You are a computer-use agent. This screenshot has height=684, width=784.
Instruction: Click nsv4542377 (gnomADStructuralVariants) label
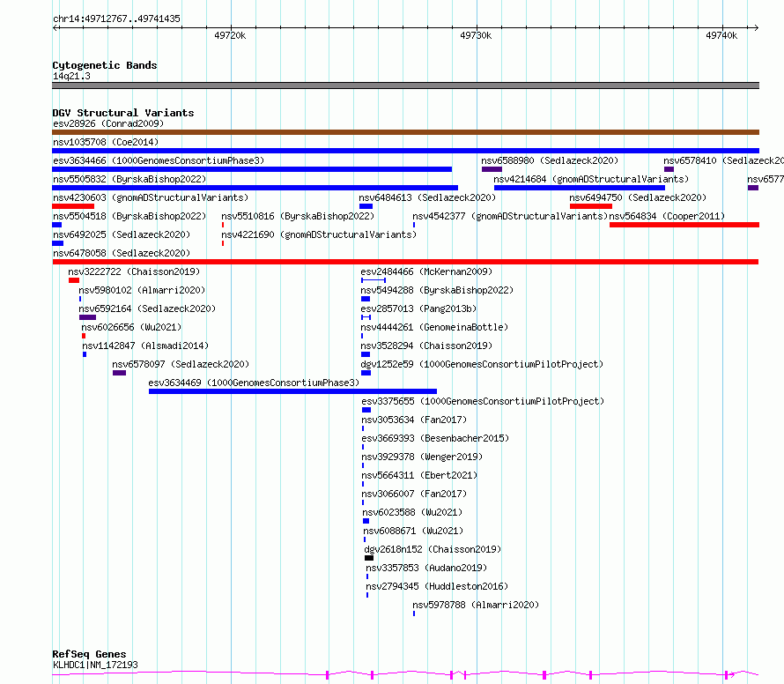(510, 216)
